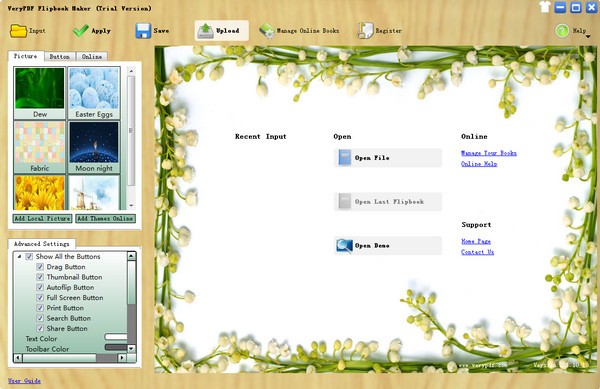Click the settings tree scroll-left arrow
This screenshot has width=600, height=389.
tap(18, 358)
